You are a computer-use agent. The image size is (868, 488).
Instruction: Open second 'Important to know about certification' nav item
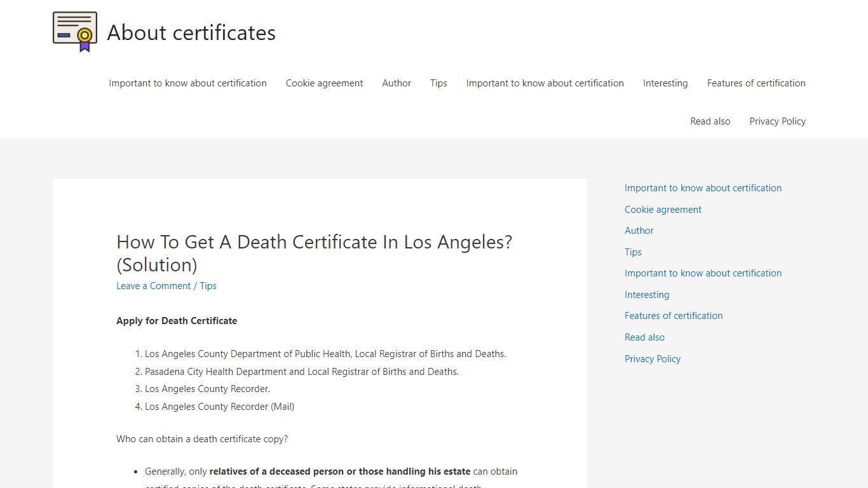point(545,83)
